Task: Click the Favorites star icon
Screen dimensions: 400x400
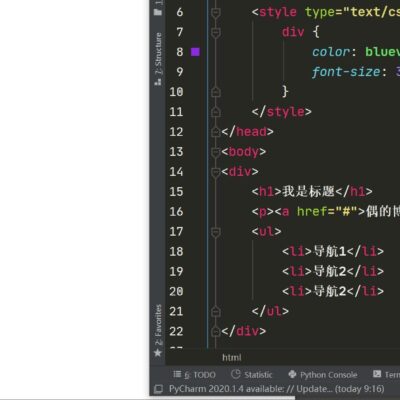Action: pyautogui.click(x=158, y=353)
